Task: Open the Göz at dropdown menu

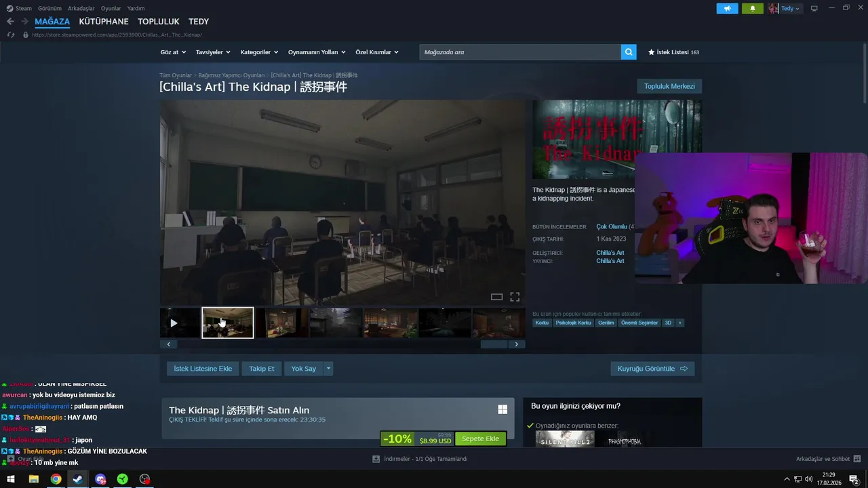Action: (172, 52)
